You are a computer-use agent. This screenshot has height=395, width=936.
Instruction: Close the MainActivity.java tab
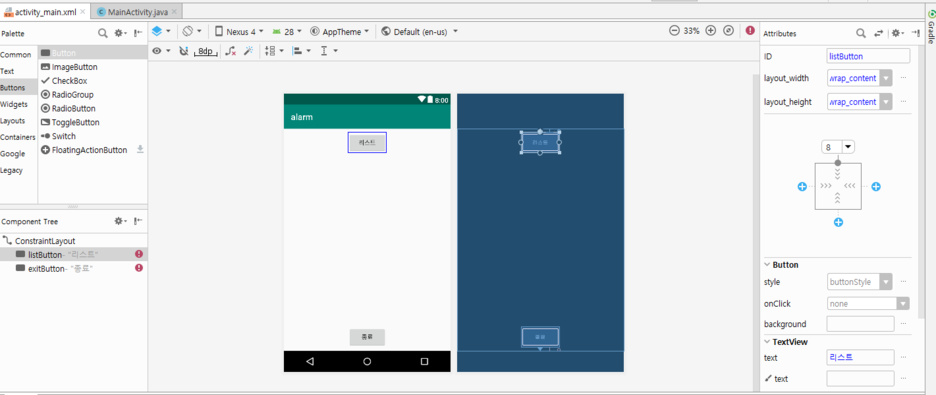pyautogui.click(x=173, y=12)
